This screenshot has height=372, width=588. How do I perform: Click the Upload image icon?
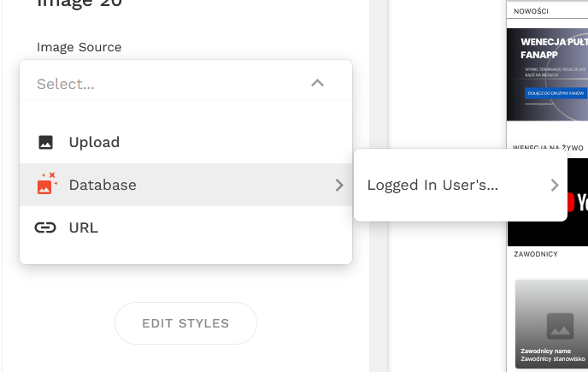pyautogui.click(x=46, y=142)
